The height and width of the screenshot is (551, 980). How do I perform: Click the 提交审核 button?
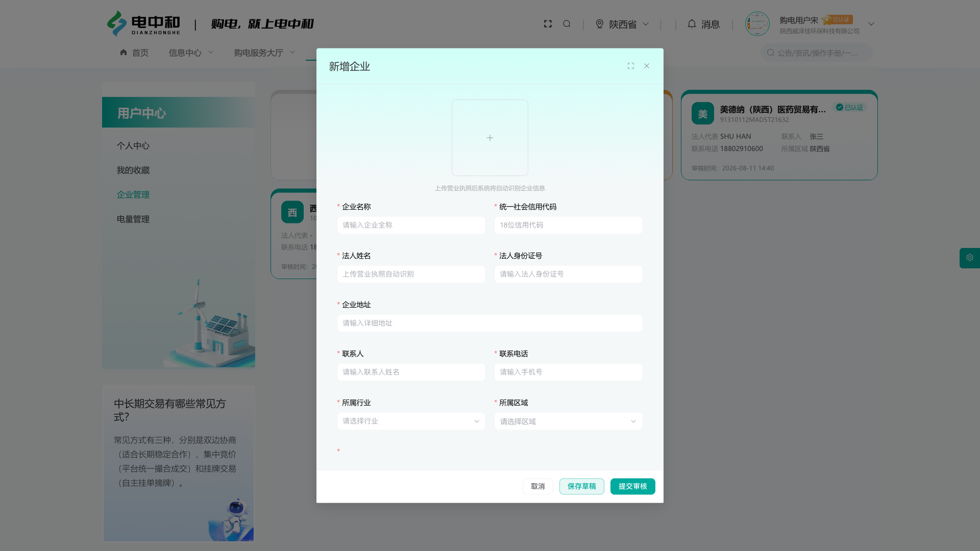coord(633,486)
